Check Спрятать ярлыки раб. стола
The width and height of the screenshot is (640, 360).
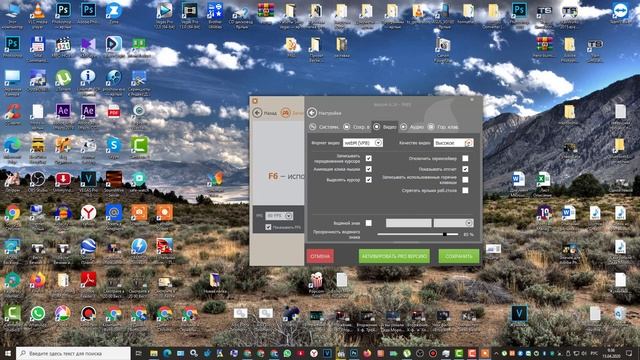465,190
